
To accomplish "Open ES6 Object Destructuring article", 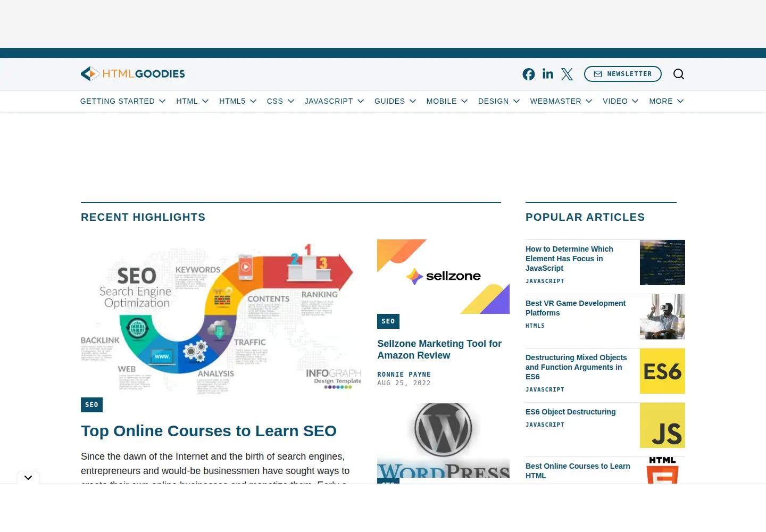I will [x=570, y=412].
